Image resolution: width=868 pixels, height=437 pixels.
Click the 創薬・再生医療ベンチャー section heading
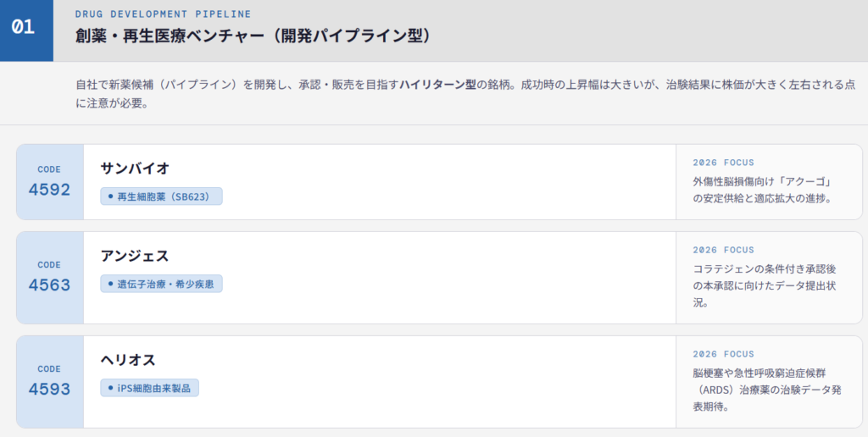tap(253, 36)
